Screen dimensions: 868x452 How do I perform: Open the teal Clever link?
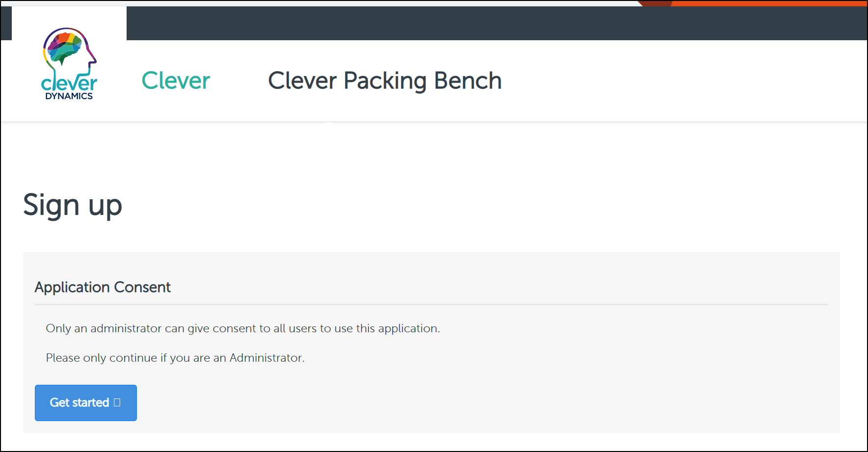pos(176,80)
